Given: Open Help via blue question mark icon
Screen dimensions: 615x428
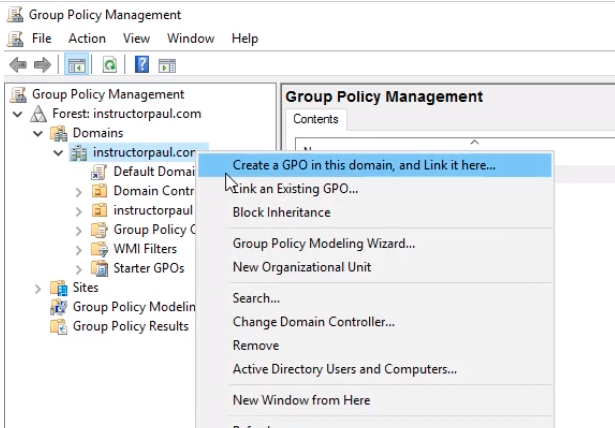Looking at the screenshot, I should (x=142, y=65).
